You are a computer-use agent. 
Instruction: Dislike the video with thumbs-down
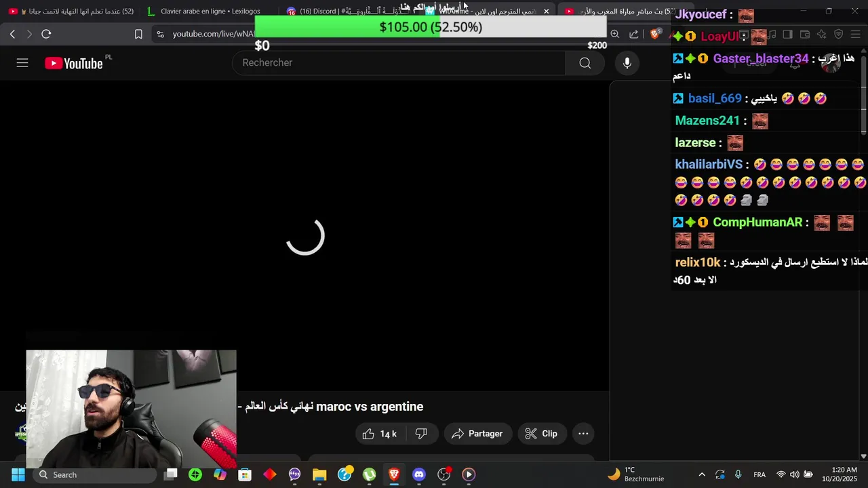(x=421, y=434)
